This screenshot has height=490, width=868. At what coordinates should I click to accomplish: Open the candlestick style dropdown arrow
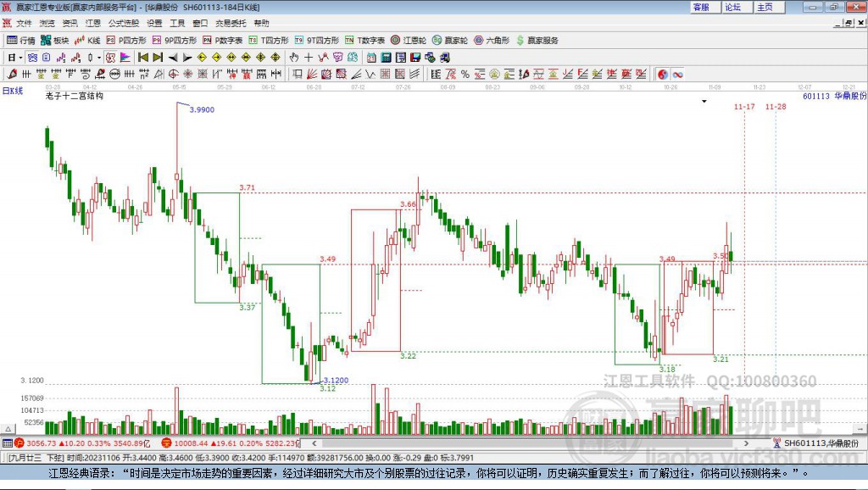(x=99, y=57)
